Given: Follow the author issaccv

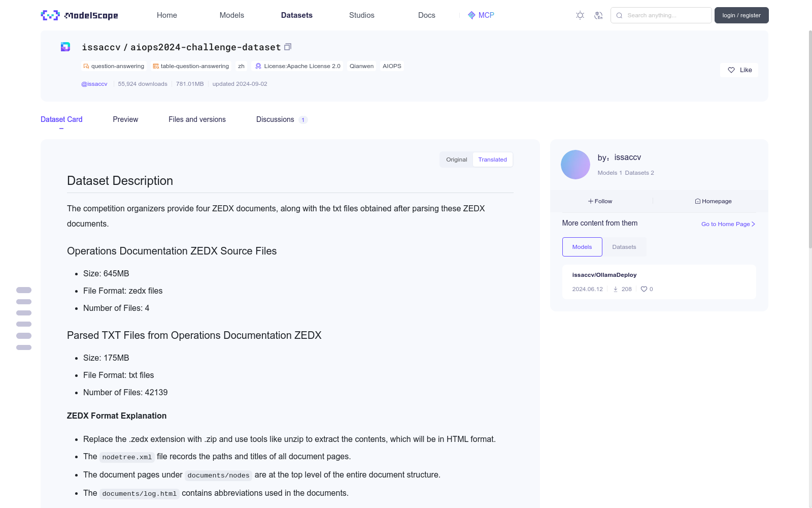Looking at the screenshot, I should pos(600,201).
